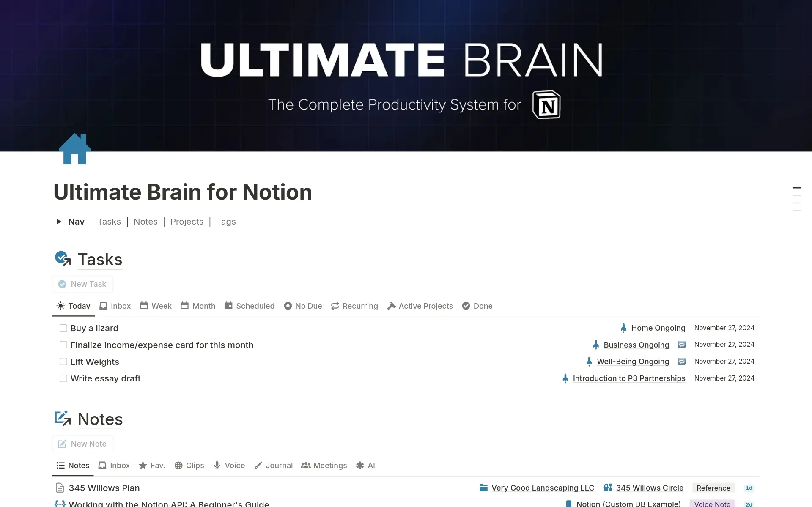This screenshot has height=507, width=812.
Task: Open the Active Projects tab
Action: pos(420,306)
